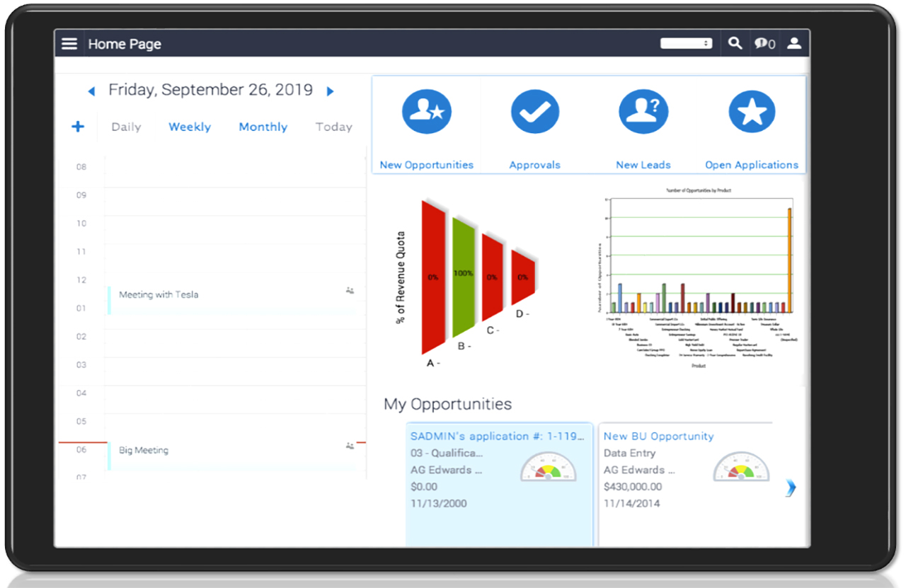Screen dimensions: 906x588
Task: Click funnel segment D at 0%
Action: 522,277
